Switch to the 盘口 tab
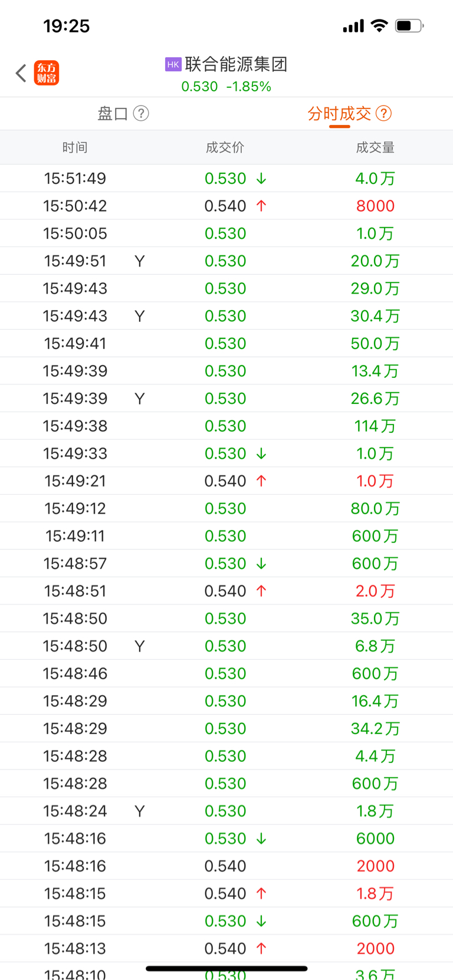453x980 pixels. pyautogui.click(x=113, y=113)
